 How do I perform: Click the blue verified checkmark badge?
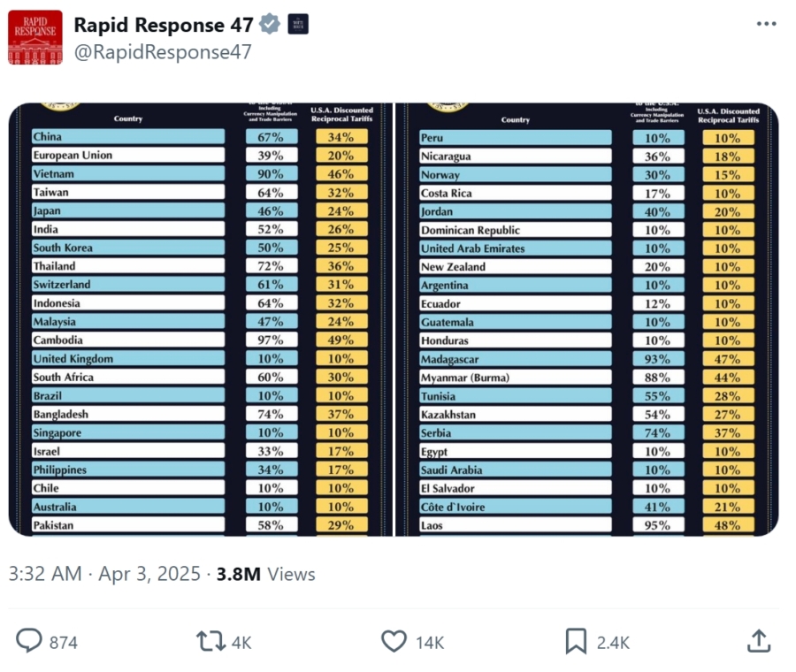click(x=271, y=24)
